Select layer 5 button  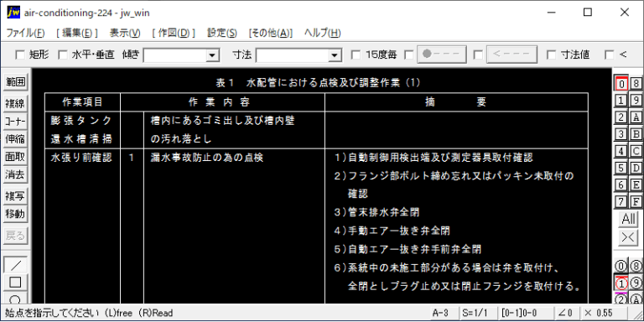(x=621, y=168)
